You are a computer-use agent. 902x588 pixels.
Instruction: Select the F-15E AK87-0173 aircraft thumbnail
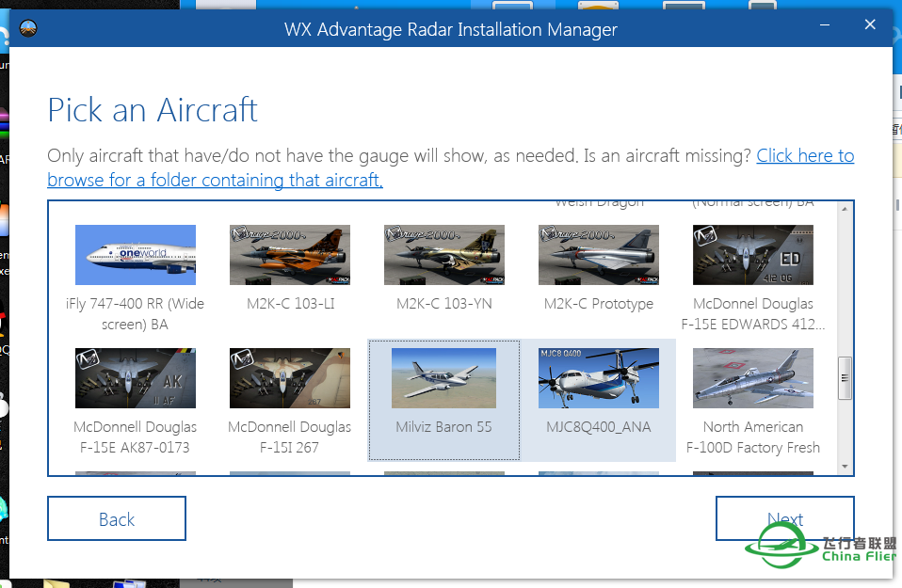pos(135,378)
